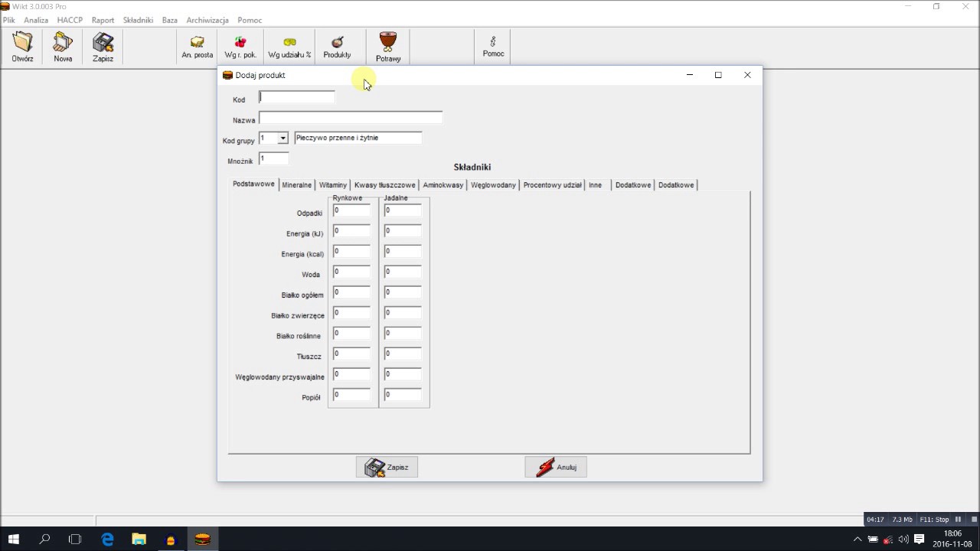Open the Analiza menu
The image size is (980, 551).
point(36,20)
